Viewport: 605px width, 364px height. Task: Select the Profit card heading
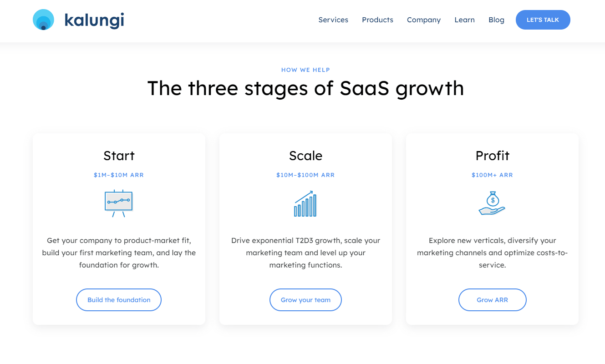(x=492, y=156)
